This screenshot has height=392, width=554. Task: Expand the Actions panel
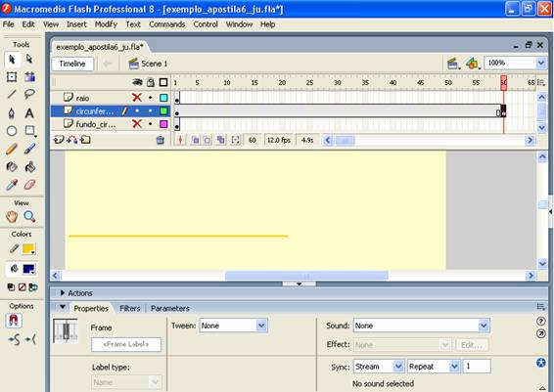point(63,293)
